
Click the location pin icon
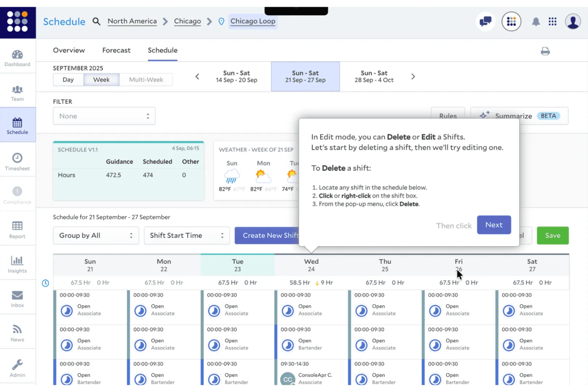coord(221,21)
